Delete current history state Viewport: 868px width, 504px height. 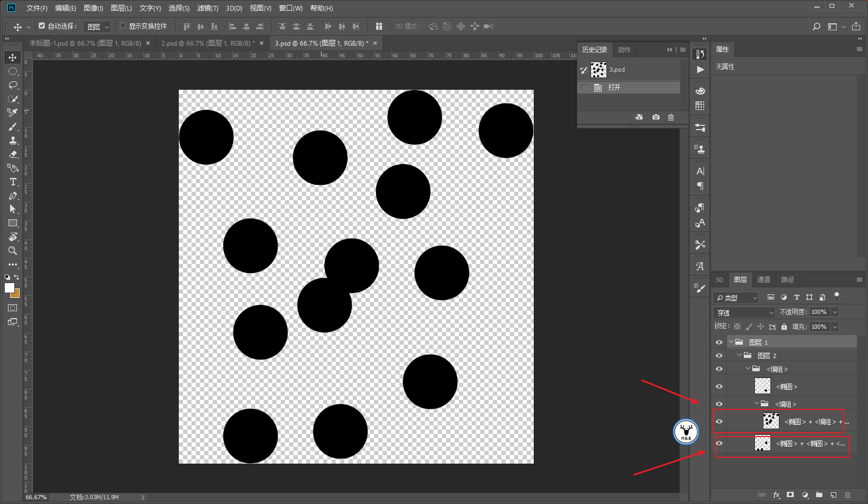(x=671, y=117)
